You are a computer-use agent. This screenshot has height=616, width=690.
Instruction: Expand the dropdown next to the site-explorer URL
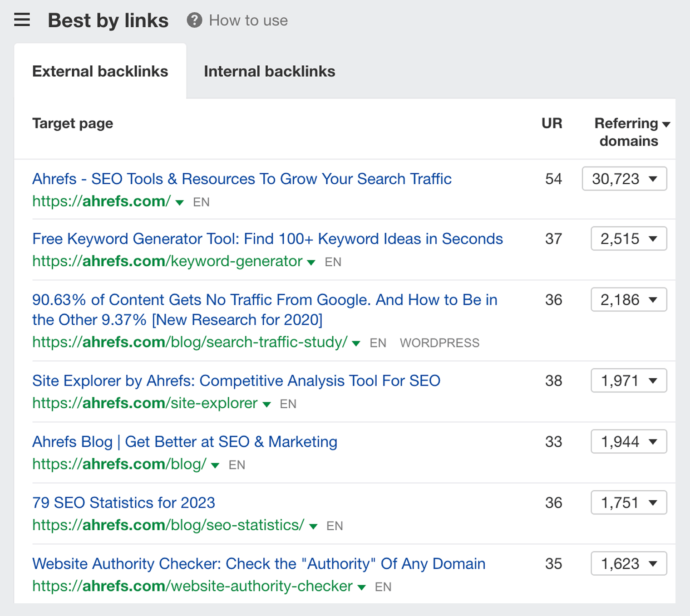pos(267,405)
